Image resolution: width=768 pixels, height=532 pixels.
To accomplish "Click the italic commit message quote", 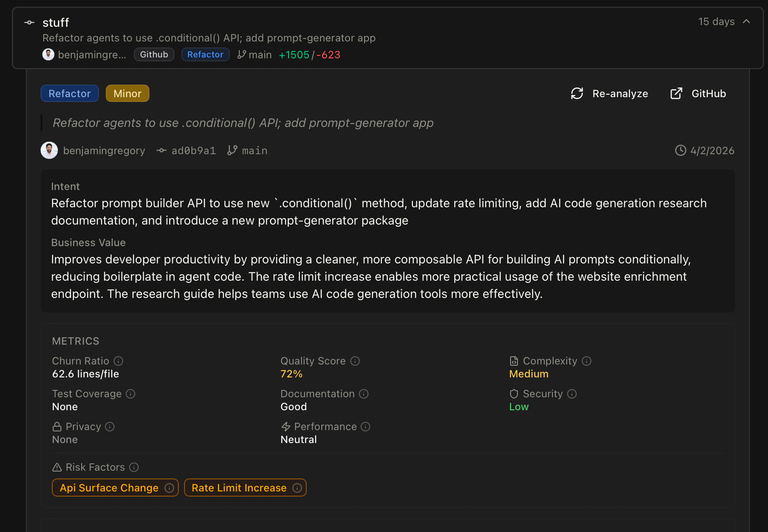I will coord(243,123).
